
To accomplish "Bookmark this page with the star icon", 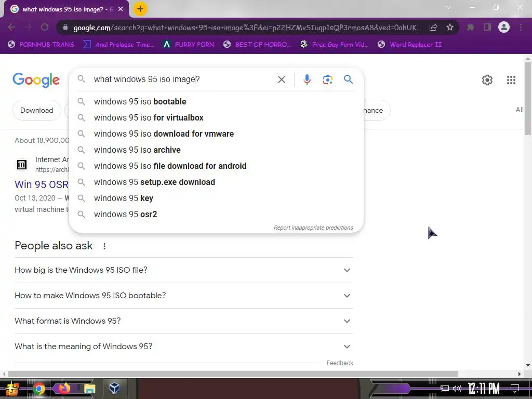I will (x=450, y=28).
